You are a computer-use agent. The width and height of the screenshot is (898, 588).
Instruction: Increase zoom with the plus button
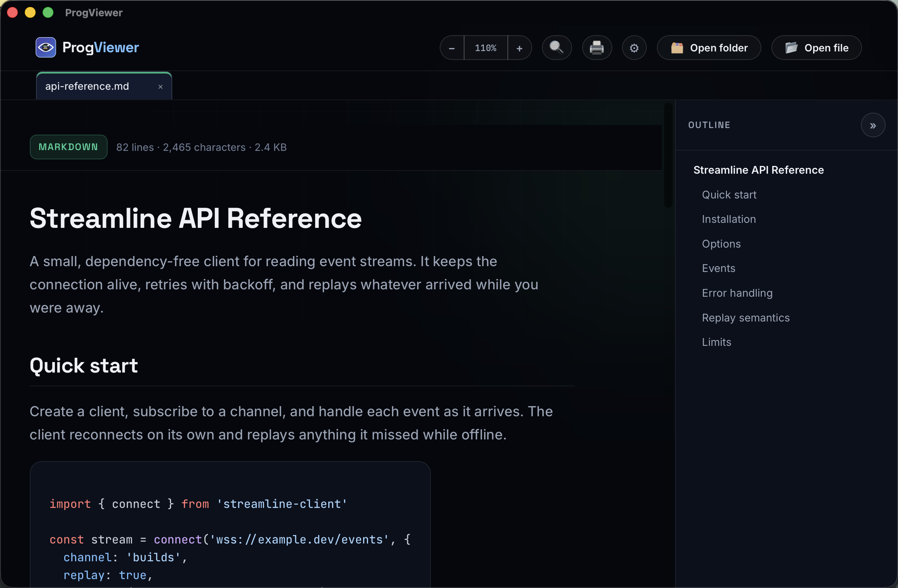point(519,48)
